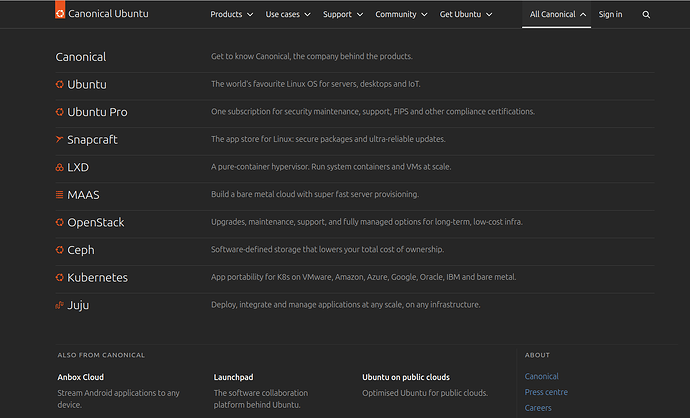Click the MAAS stacked-lines icon
The image size is (690, 418).
60,195
